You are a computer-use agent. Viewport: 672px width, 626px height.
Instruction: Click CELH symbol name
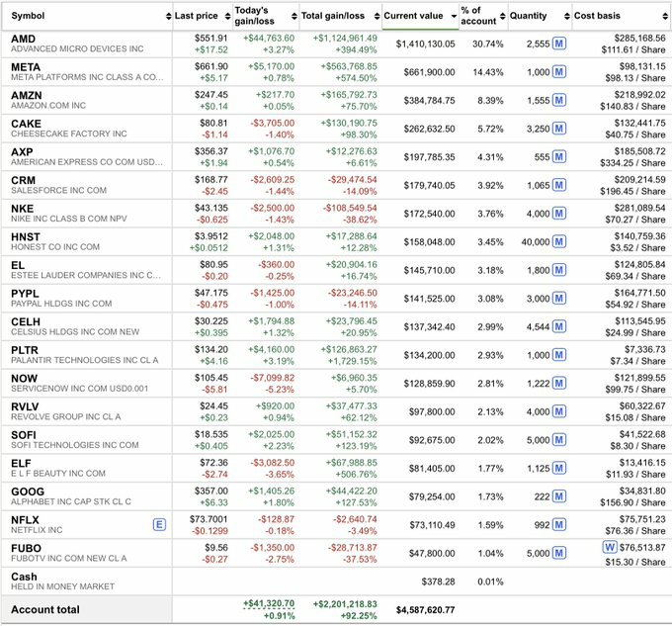[x=26, y=322]
